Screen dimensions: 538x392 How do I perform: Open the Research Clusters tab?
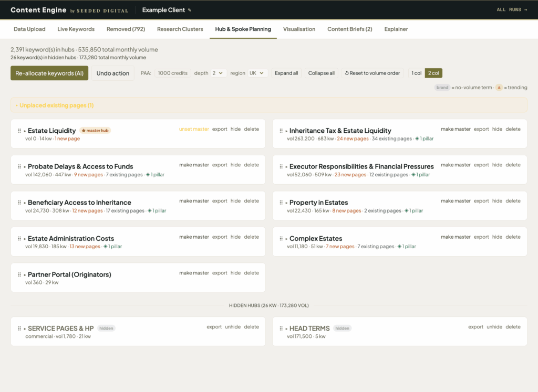point(180,29)
